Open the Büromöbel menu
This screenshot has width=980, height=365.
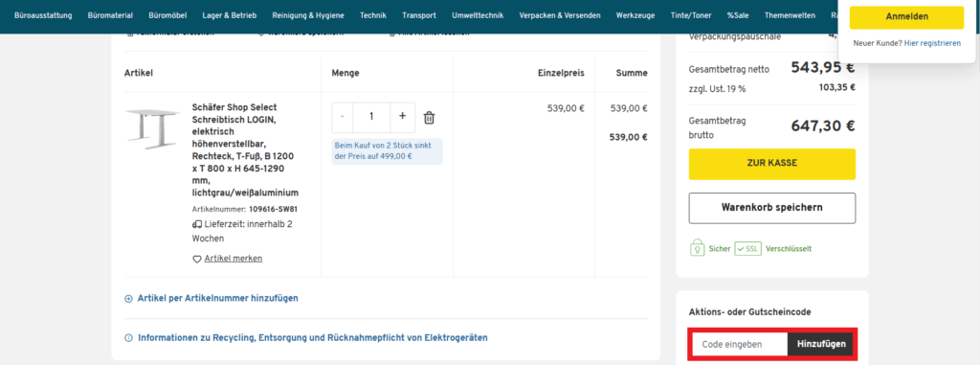168,15
